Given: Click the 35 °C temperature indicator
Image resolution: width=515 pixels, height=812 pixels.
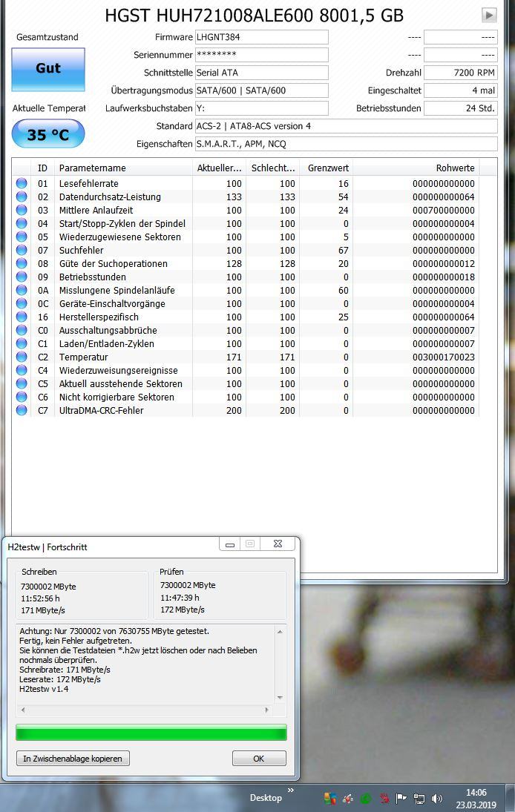Looking at the screenshot, I should 48,134.
